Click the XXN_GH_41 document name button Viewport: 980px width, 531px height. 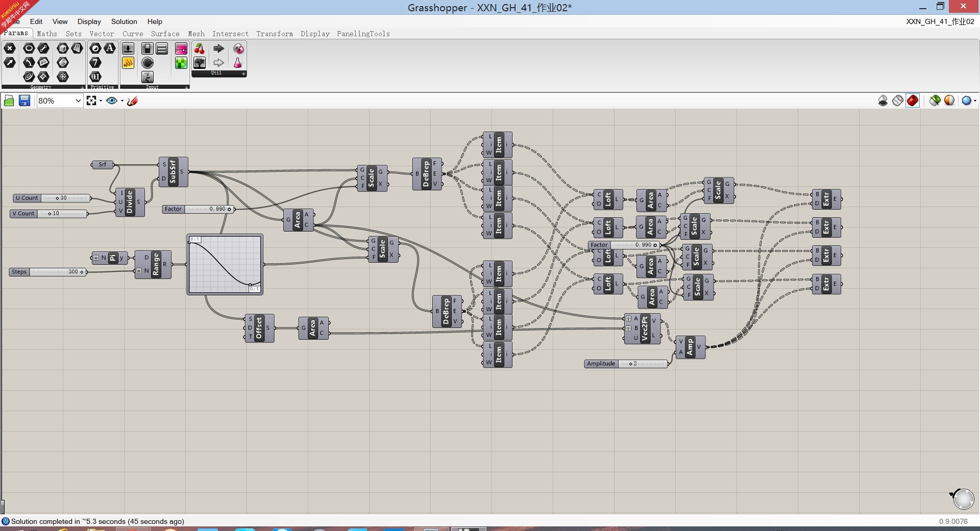940,21
